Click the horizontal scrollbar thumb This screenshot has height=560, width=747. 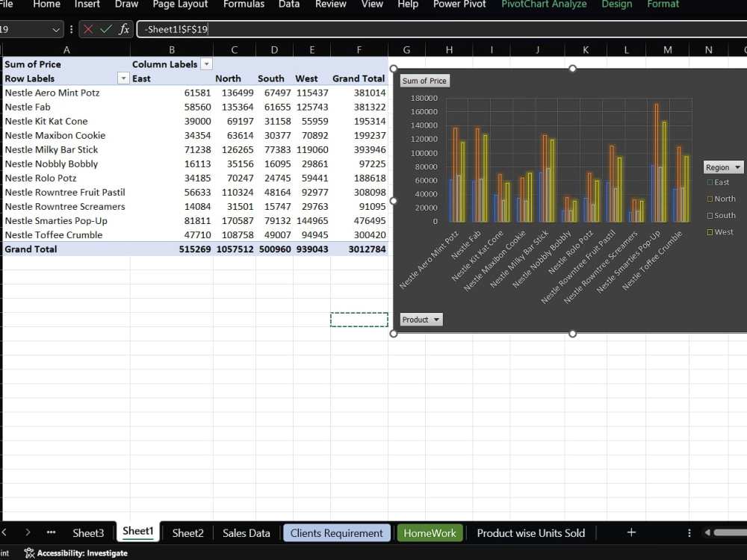pos(731,532)
